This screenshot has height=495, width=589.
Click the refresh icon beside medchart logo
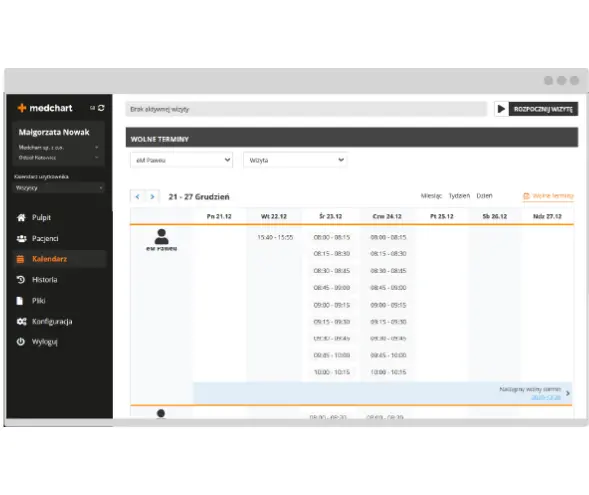pos(101,108)
